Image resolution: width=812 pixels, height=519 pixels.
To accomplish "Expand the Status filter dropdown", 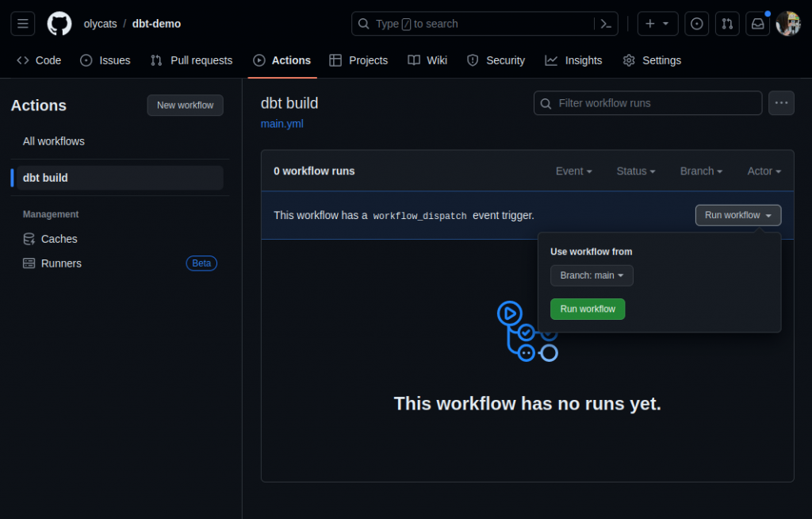I will point(636,171).
